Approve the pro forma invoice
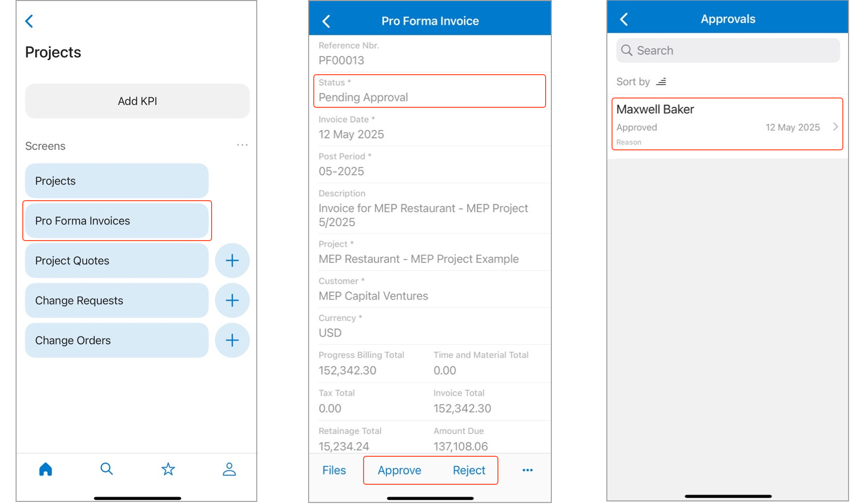This screenshot has height=504, width=861. [399, 470]
